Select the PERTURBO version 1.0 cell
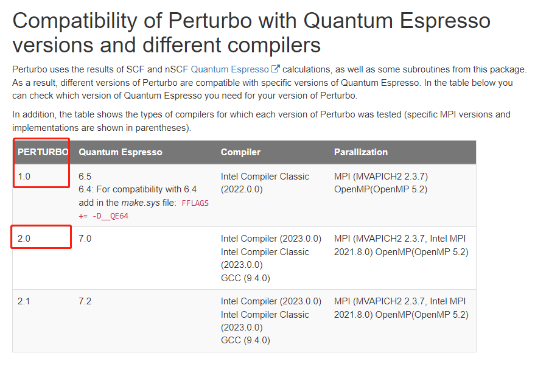 click(24, 177)
